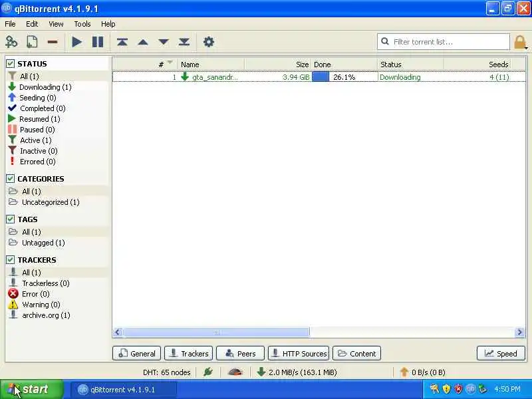Move torrent down in queue

tap(164, 42)
